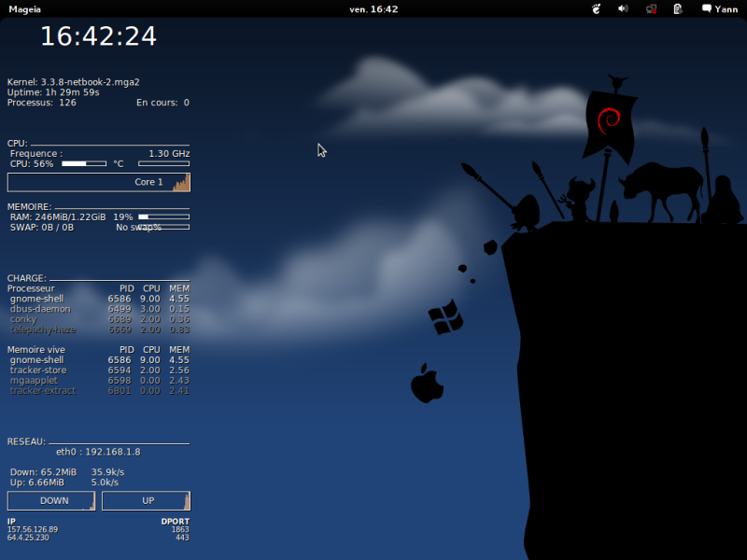
Task: Open the volume control icon
Action: coord(623,8)
